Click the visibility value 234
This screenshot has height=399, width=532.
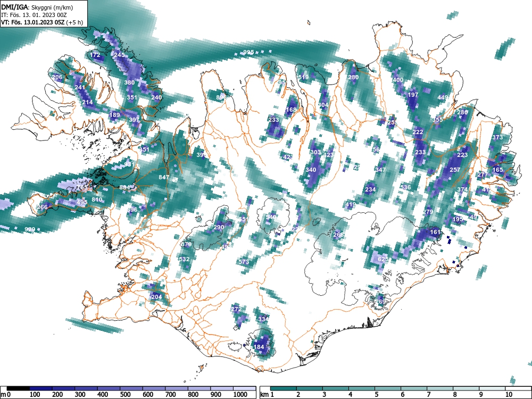[370, 189]
